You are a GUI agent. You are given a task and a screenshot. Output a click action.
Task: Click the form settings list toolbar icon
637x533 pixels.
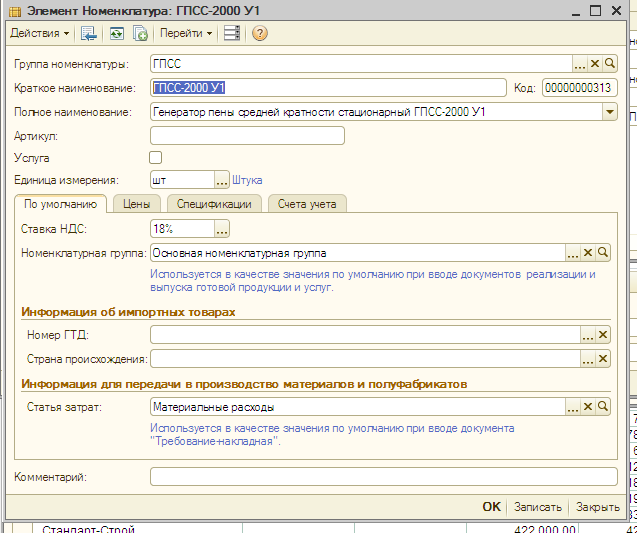pyautogui.click(x=232, y=33)
